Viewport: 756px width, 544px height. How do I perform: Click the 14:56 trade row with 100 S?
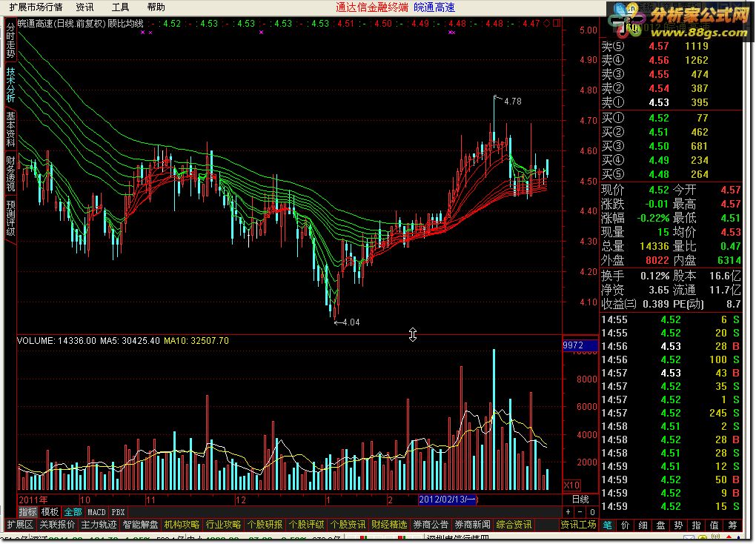(x=671, y=359)
